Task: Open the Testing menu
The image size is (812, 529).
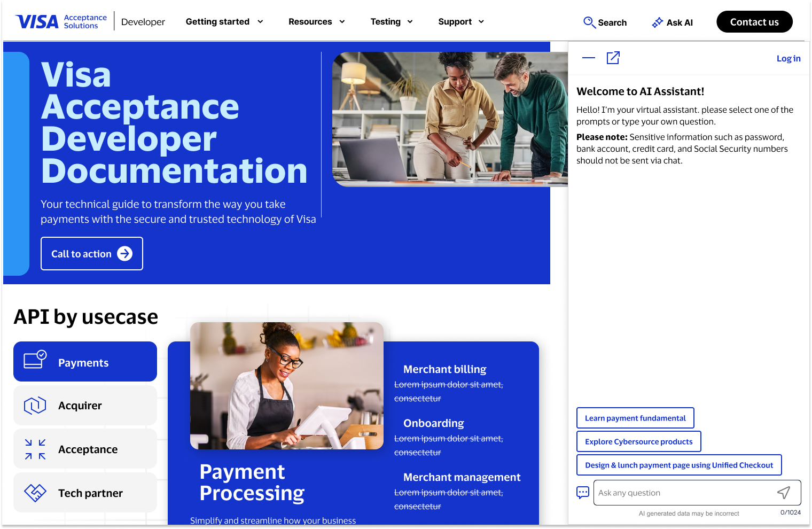Action: pos(392,22)
